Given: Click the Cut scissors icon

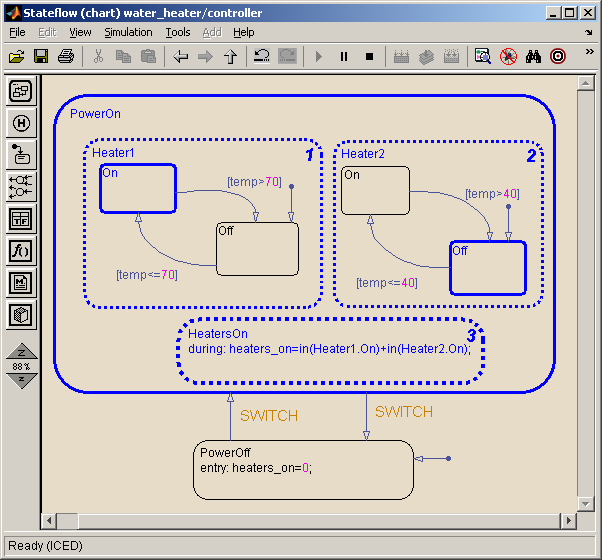Looking at the screenshot, I should click(x=99, y=56).
